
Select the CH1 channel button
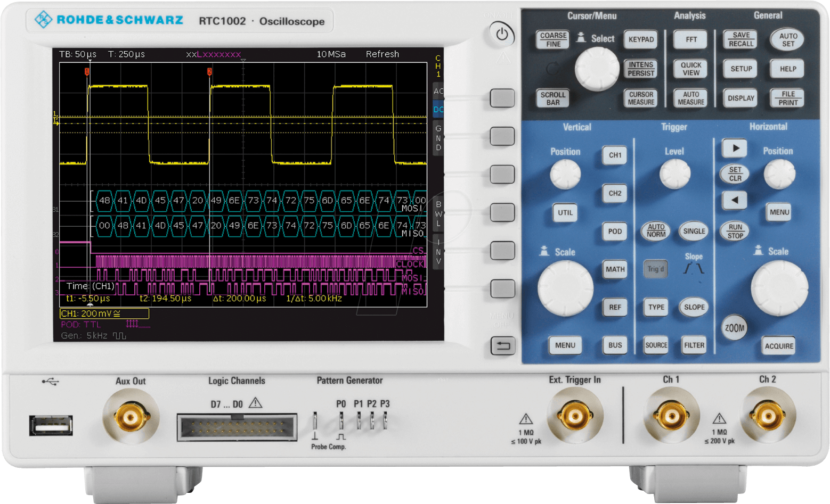615,155
